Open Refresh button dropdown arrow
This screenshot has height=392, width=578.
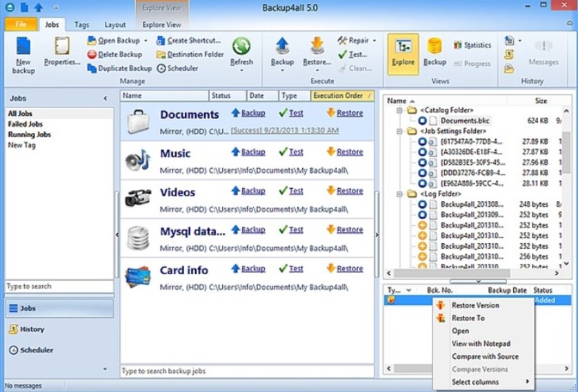(x=242, y=71)
